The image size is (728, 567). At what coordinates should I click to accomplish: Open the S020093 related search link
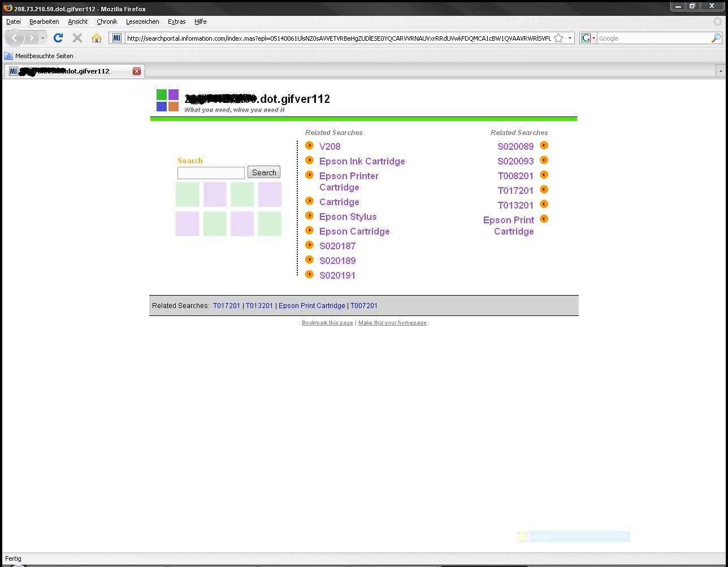tap(515, 161)
